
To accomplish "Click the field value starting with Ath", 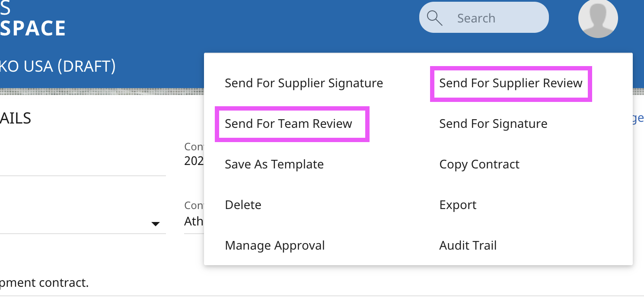I will coord(194,221).
